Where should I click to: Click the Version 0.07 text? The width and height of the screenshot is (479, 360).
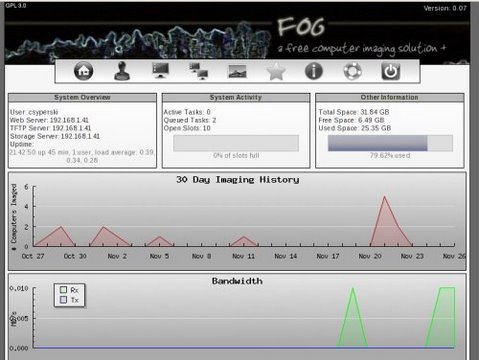445,8
